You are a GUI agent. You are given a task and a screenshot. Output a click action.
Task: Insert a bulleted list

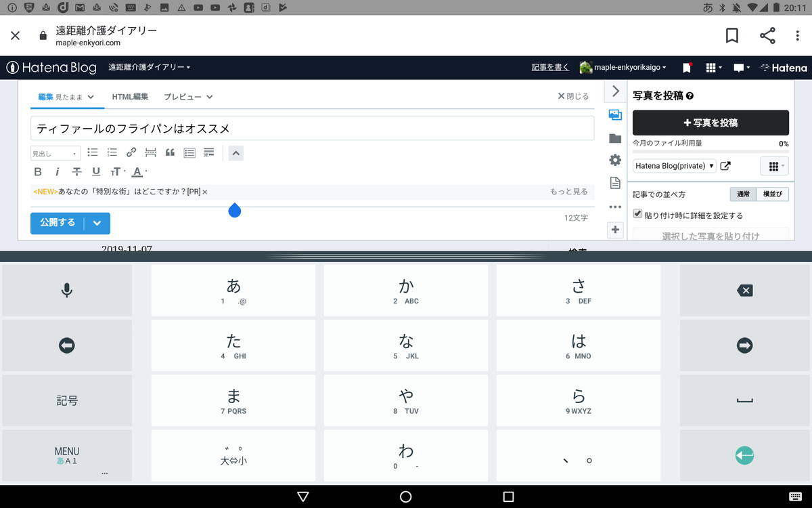[93, 153]
